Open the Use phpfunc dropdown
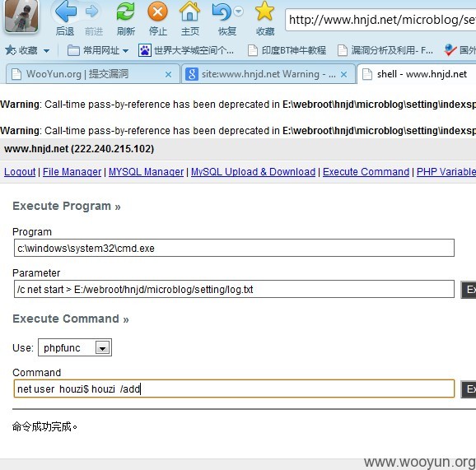Screen dimensions: 476x470 75,347
